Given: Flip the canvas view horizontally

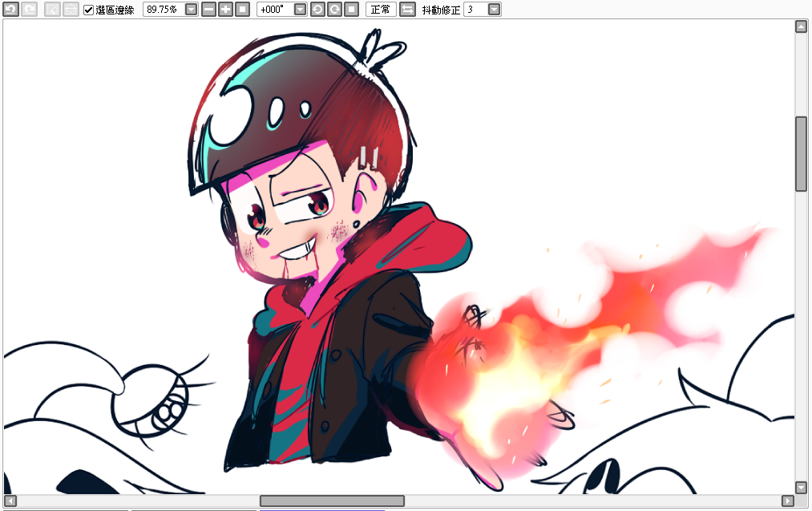Looking at the screenshot, I should coord(407,10).
